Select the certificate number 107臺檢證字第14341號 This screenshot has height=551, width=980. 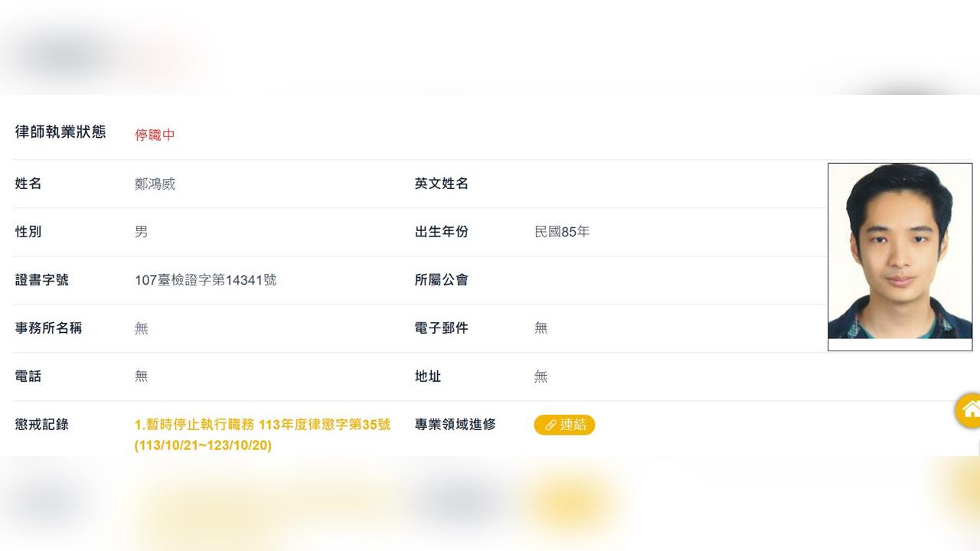pos(204,279)
